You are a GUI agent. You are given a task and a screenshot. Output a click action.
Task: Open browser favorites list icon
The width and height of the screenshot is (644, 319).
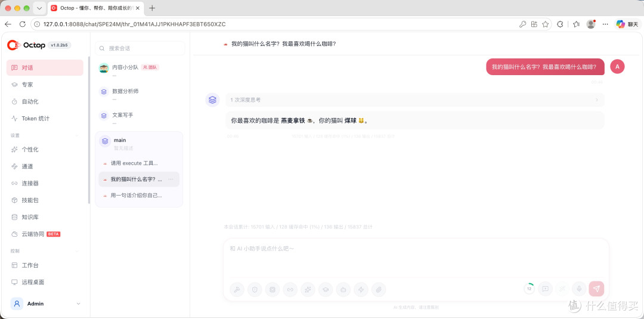pos(576,24)
